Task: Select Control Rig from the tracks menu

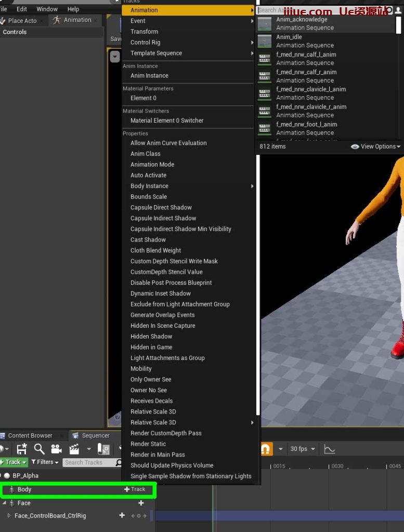Action: (145, 43)
